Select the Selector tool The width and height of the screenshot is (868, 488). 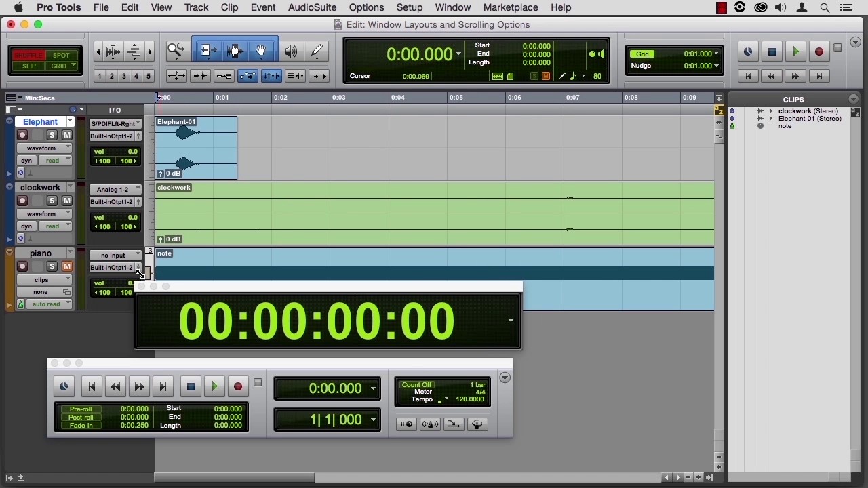pyautogui.click(x=235, y=51)
